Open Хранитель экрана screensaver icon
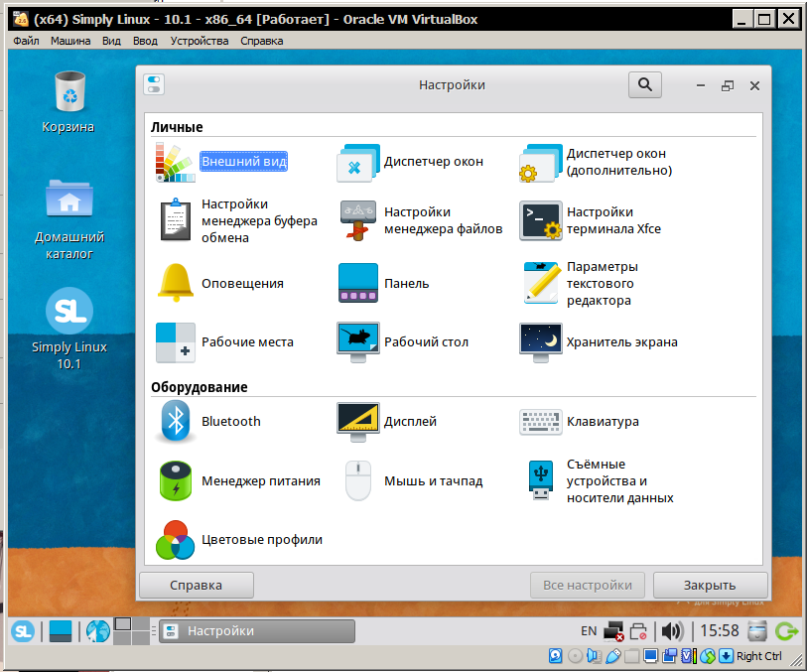Viewport: 807px width, 672px height. pos(540,342)
